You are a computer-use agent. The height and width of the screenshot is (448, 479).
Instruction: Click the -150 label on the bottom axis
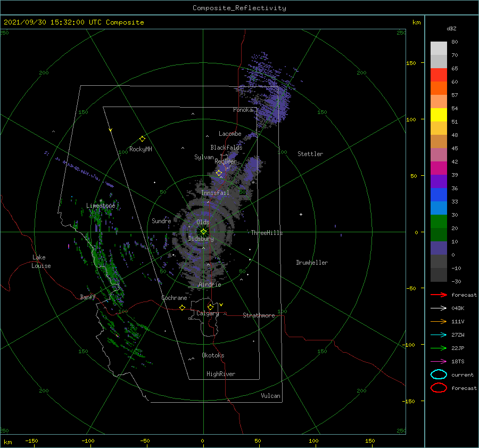31,441
